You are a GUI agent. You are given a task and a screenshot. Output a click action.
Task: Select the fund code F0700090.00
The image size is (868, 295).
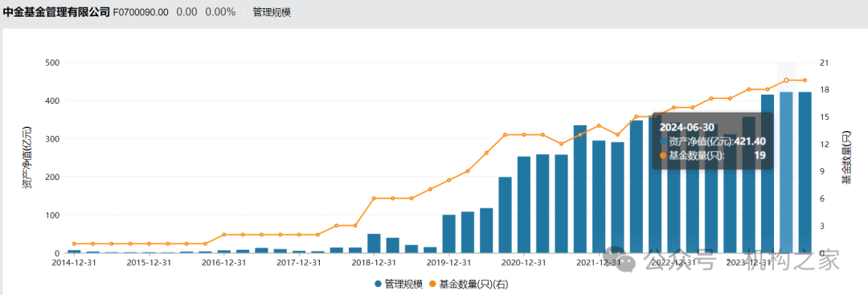[141, 12]
